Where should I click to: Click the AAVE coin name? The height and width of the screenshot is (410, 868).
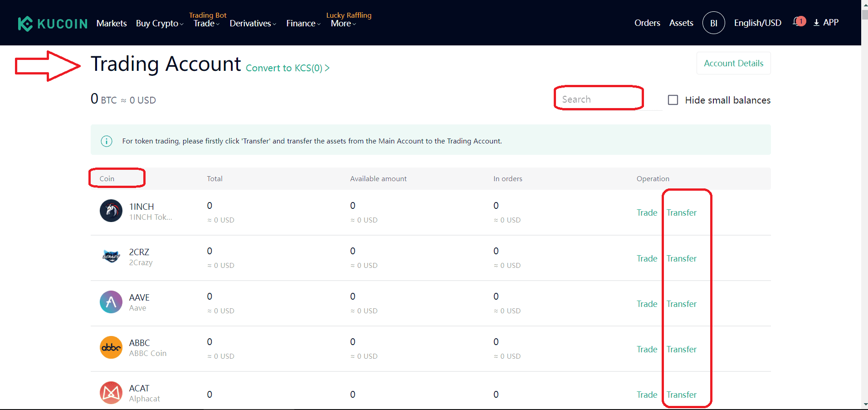[x=139, y=297]
